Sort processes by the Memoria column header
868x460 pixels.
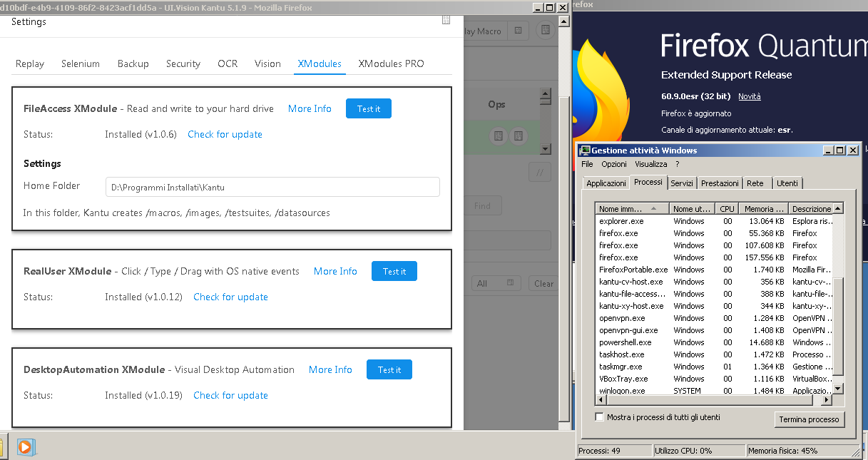click(763, 209)
